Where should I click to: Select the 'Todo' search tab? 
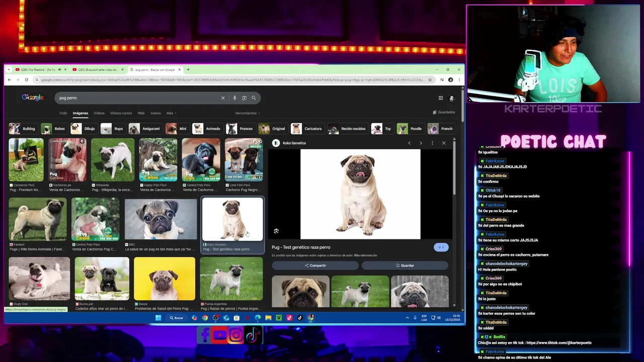click(63, 113)
